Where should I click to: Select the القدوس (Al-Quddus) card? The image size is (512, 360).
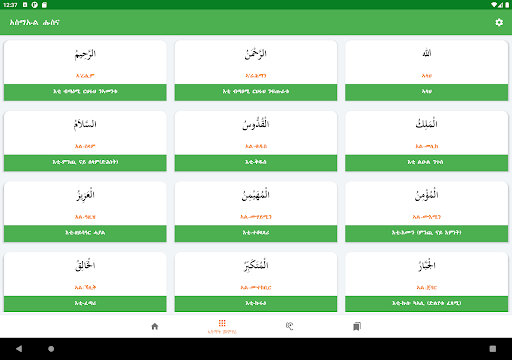256,141
